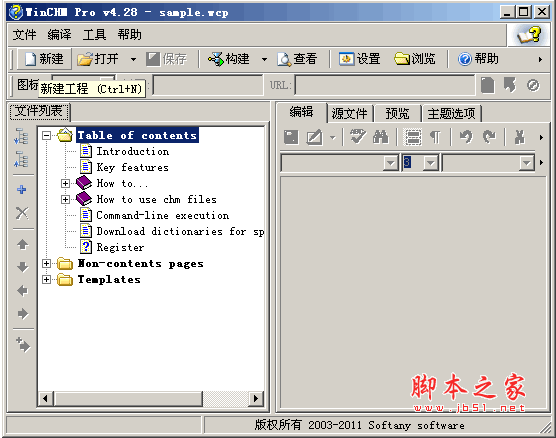Click the 帮助 help toolbar button
This screenshot has height=438, width=556.
(x=478, y=59)
